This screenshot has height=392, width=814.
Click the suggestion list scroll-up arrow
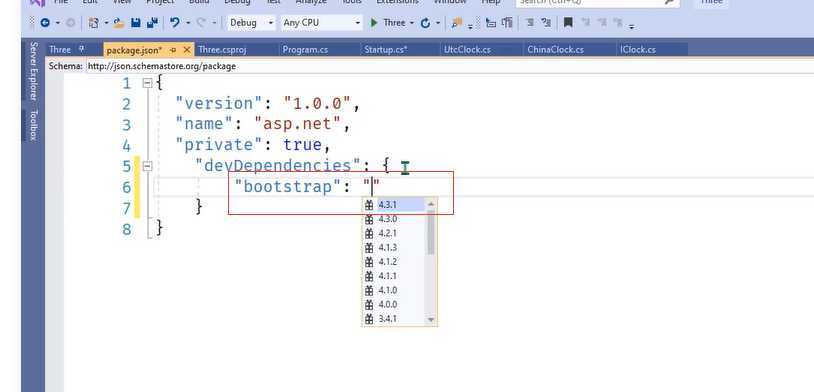tap(430, 204)
